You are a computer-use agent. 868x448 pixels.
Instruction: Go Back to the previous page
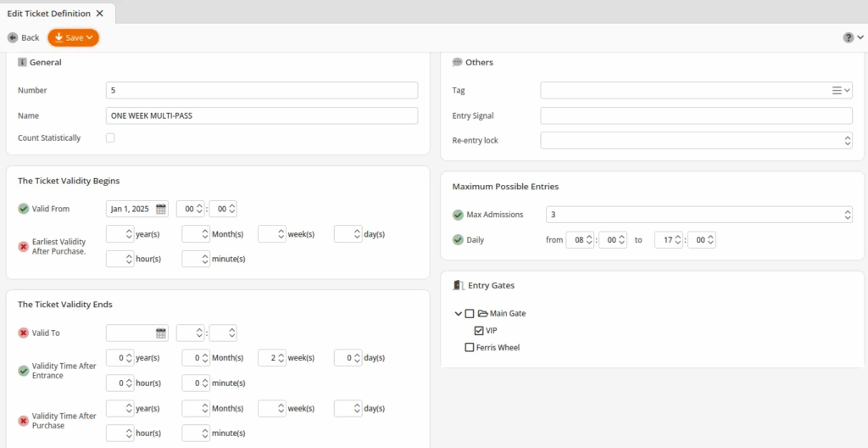click(x=24, y=37)
